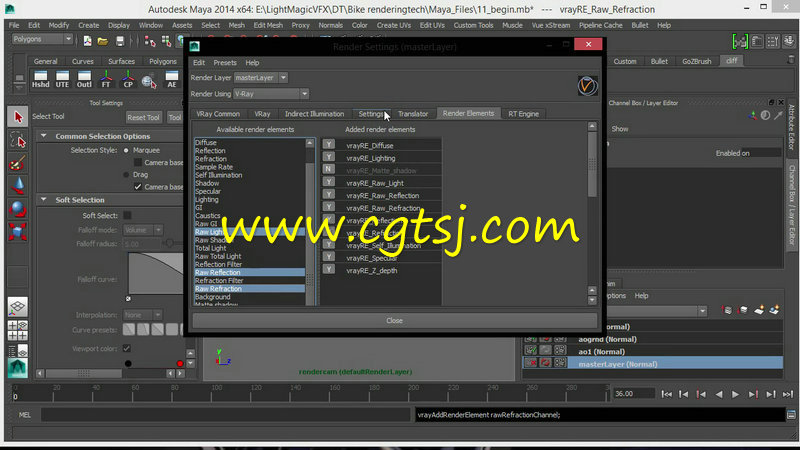Create a new scene icon
Image resolution: width=800 pixels, height=450 pixels.
coord(87,41)
